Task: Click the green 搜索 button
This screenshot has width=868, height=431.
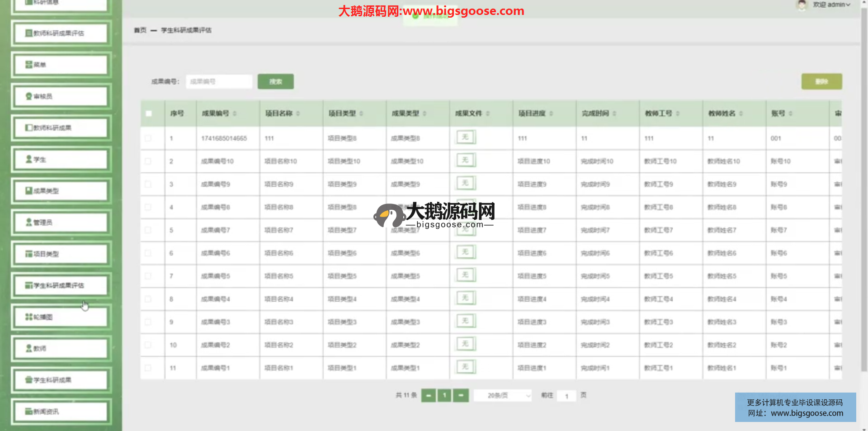Action: tap(275, 82)
